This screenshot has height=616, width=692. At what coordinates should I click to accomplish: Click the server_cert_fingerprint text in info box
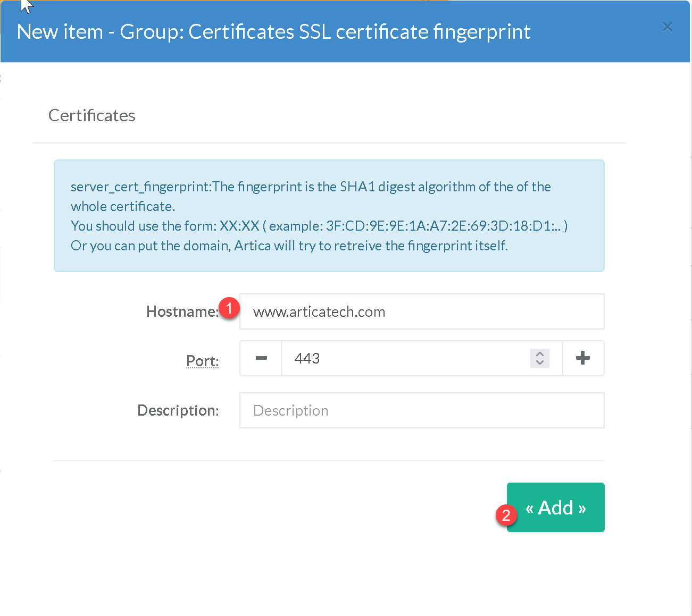click(x=140, y=187)
